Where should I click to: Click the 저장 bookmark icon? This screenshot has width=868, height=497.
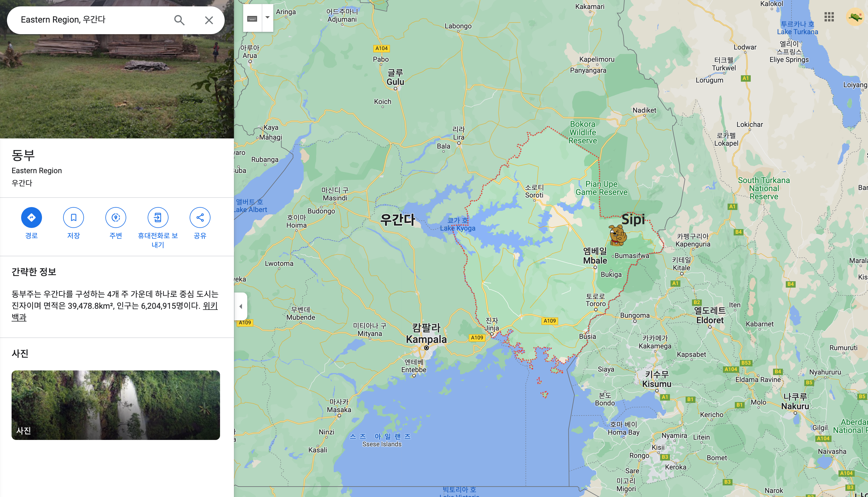(73, 218)
